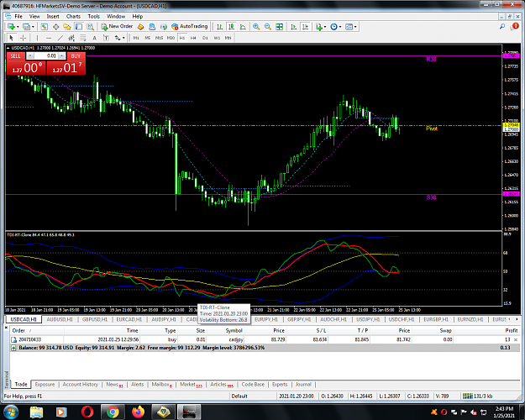
Task: Expand the New Chart dropdown arrow
Action: (18, 27)
